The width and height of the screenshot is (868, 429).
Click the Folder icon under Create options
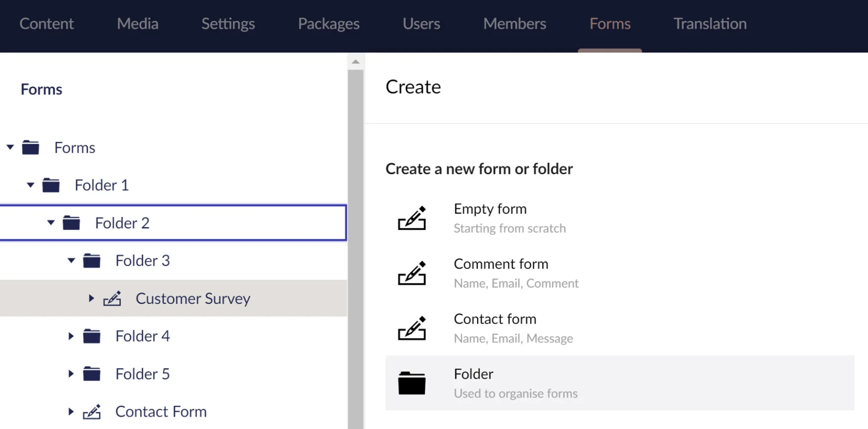(412, 383)
